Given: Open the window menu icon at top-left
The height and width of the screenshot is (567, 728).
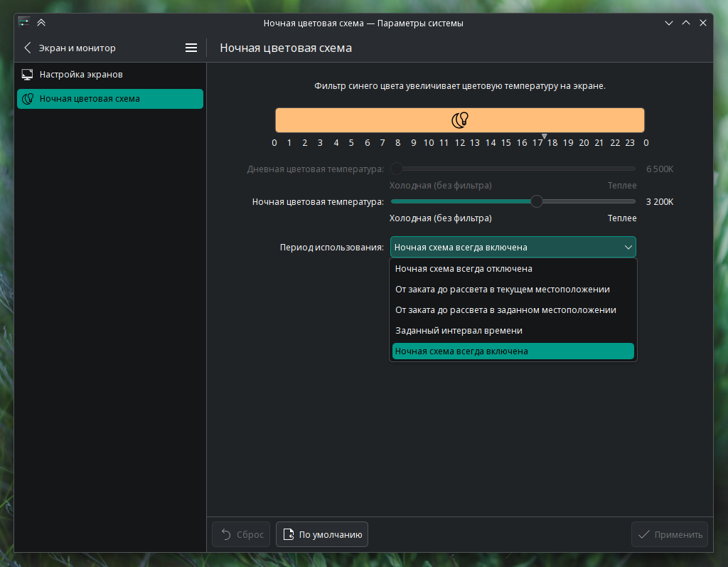Looking at the screenshot, I should 24,23.
